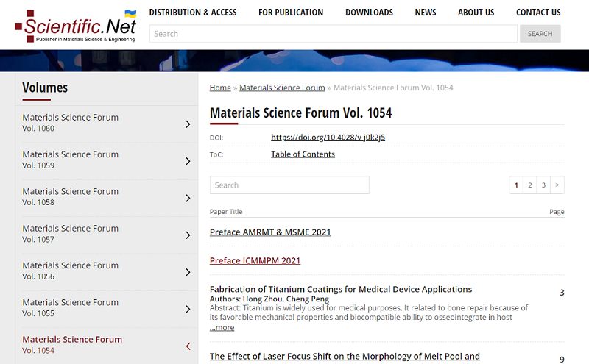Expand Materials Science Forum Vol. 1058 chevron
589x364 pixels.
point(188,198)
